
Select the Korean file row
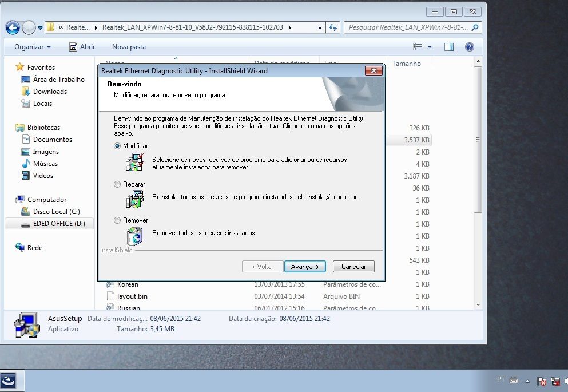pyautogui.click(x=267, y=284)
